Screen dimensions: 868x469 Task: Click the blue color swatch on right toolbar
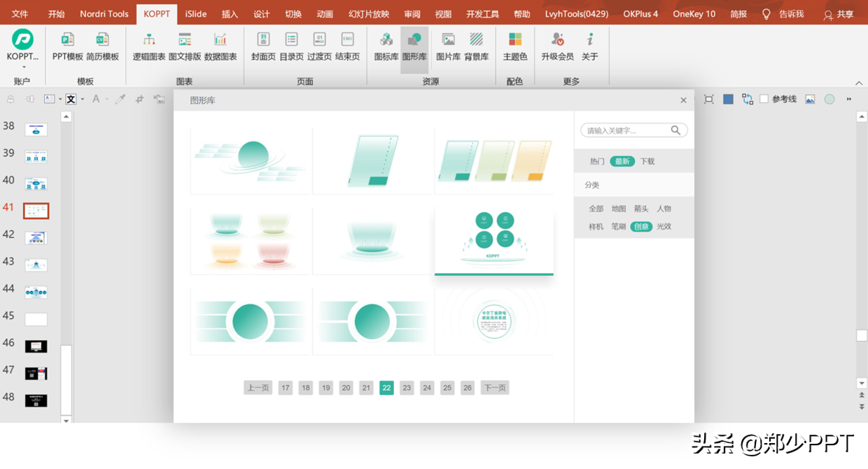coord(727,99)
